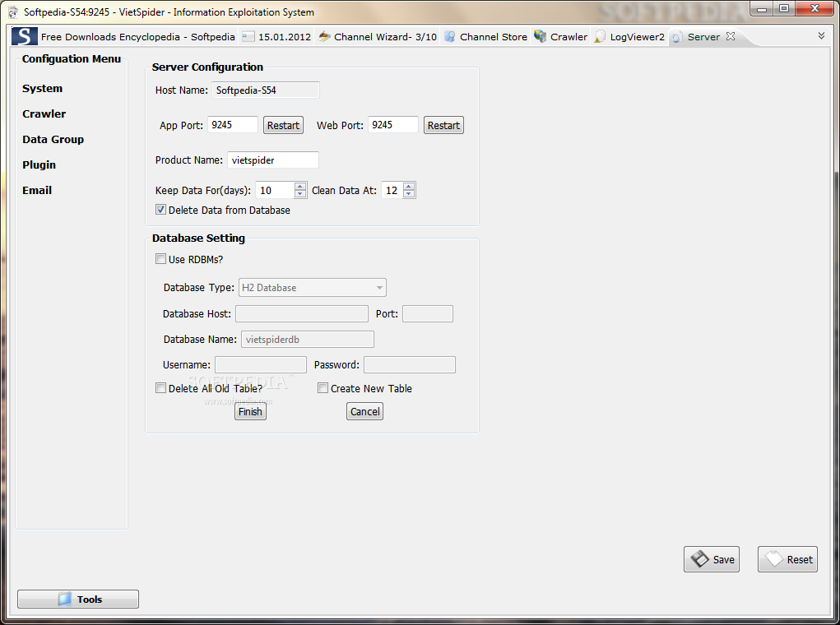Open System in the Configuration Menu
Screen dimensions: 840x625
tap(42, 88)
